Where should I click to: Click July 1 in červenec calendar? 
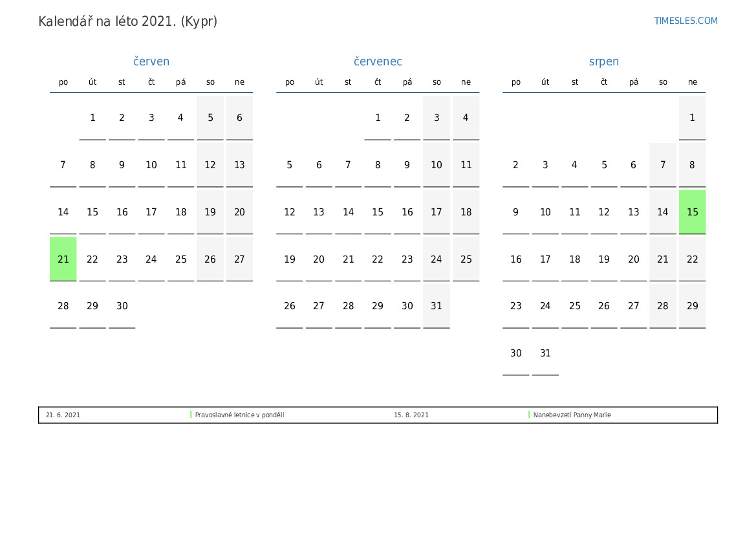tap(378, 118)
